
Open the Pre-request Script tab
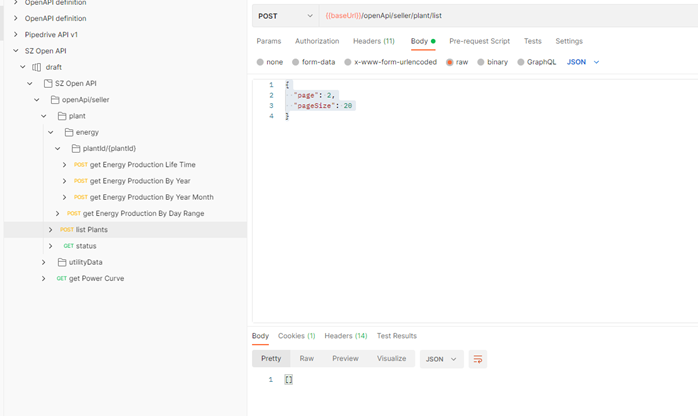coord(479,41)
